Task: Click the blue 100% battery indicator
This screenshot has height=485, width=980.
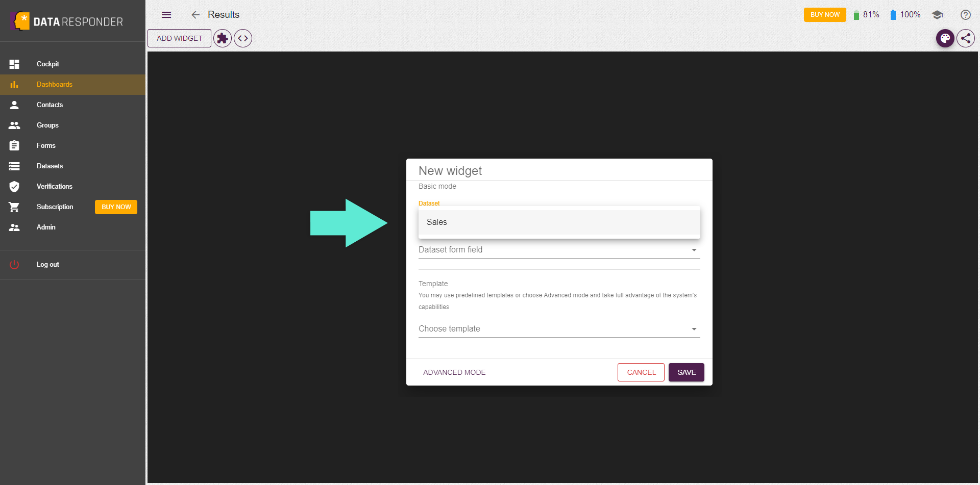Action: coord(905,15)
